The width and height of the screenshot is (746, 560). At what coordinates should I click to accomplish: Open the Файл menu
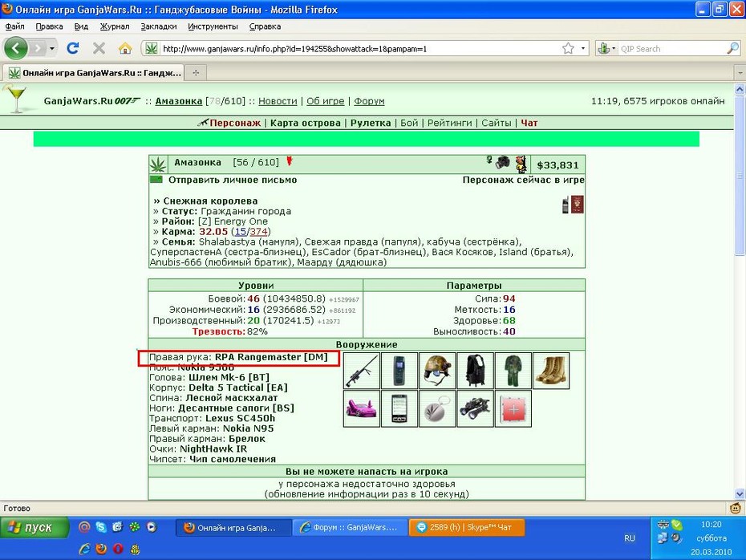tap(14, 26)
